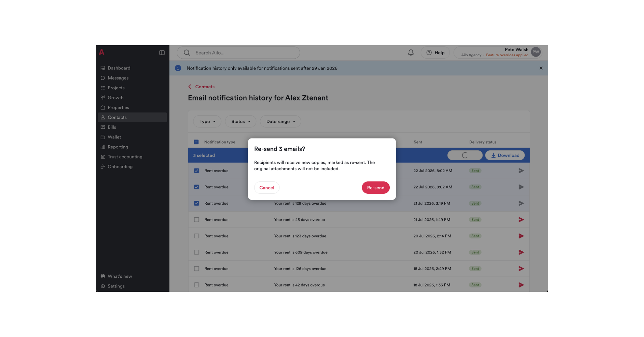Click the Notification type column header
This screenshot has height=337, width=644.
click(219, 142)
